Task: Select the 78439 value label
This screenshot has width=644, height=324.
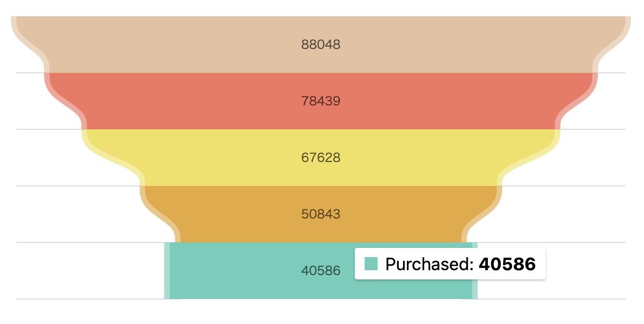Action: [x=321, y=101]
